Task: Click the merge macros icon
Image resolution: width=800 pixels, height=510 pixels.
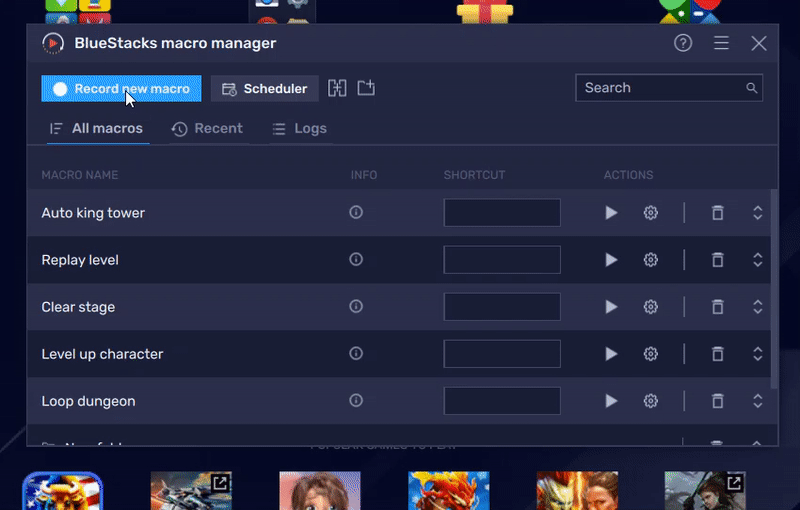Action: point(337,88)
